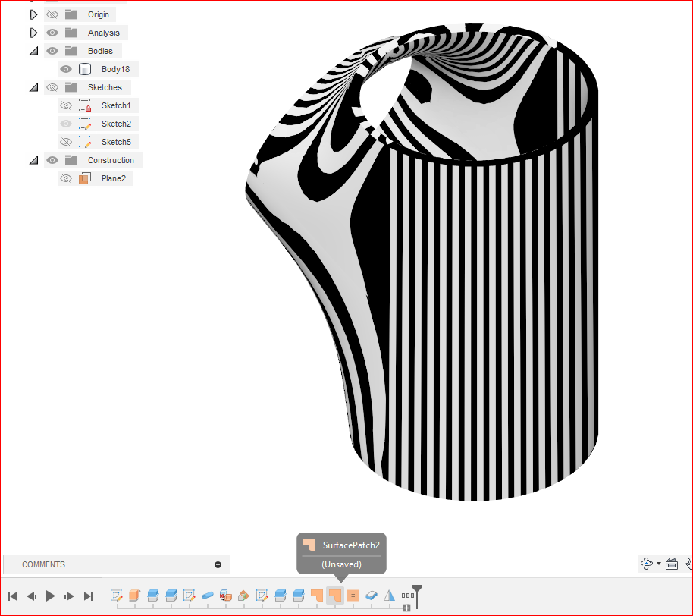Show the Sketches folder
Viewport: 693px width, 616px height.
[52, 87]
